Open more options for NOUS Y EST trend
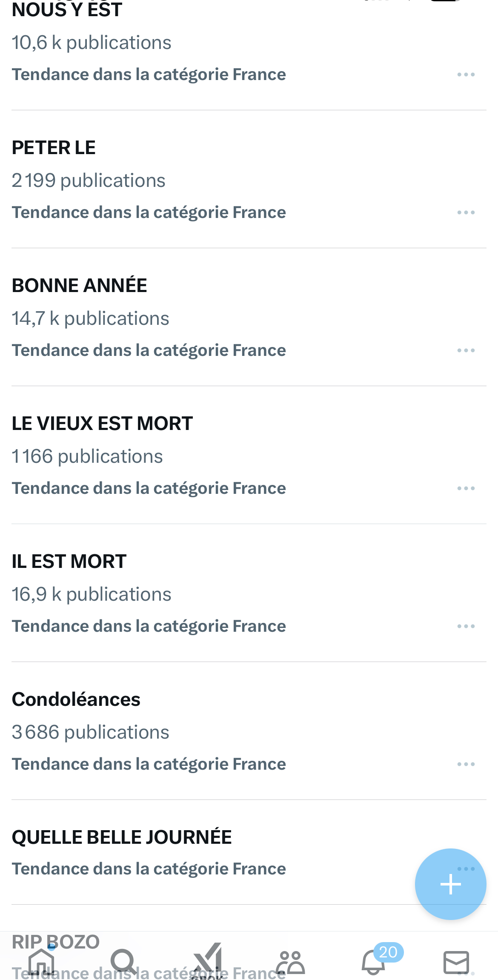498x980 pixels. coord(466,75)
